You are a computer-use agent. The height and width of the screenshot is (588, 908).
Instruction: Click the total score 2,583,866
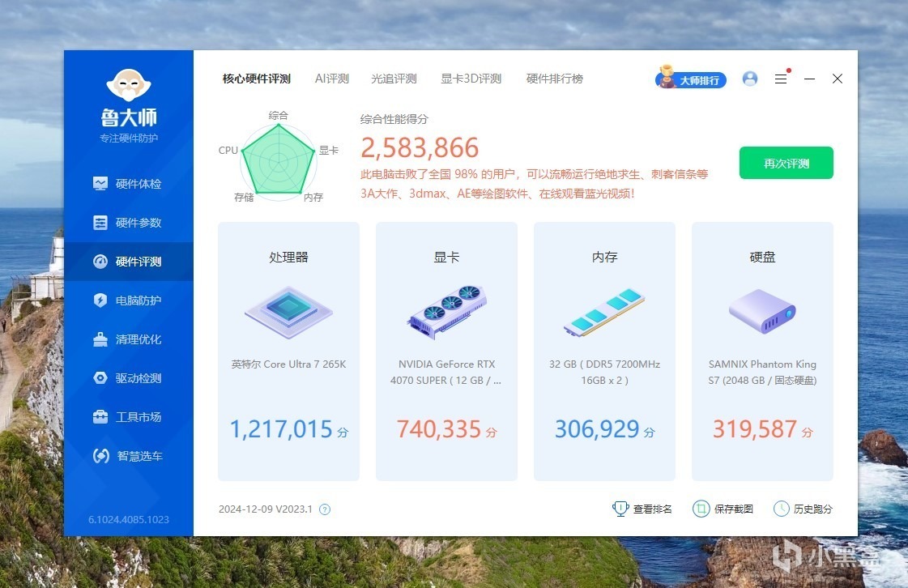click(x=420, y=147)
